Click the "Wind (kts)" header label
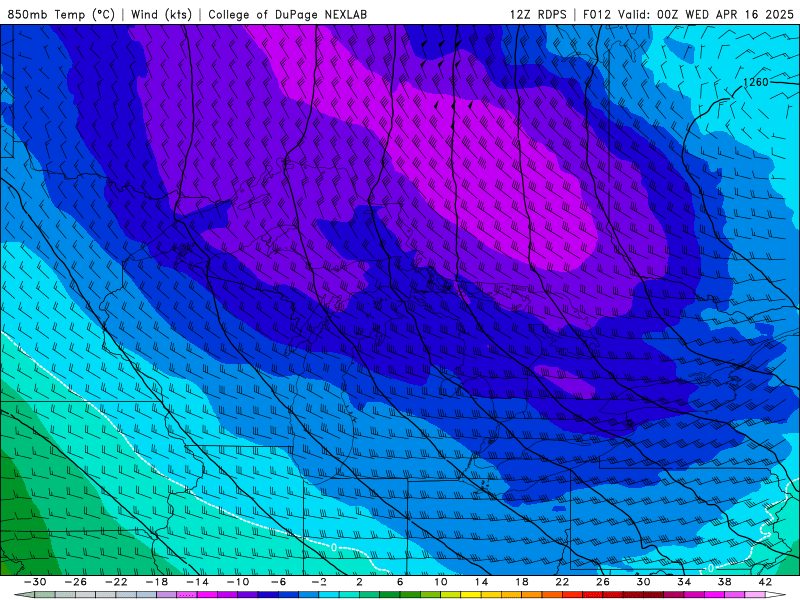This screenshot has width=800, height=600. tap(161, 14)
